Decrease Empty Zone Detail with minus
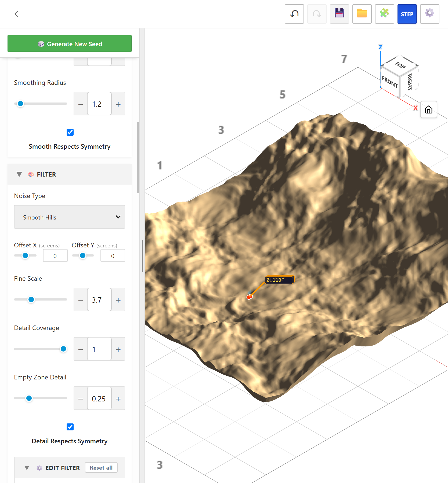 click(x=81, y=398)
